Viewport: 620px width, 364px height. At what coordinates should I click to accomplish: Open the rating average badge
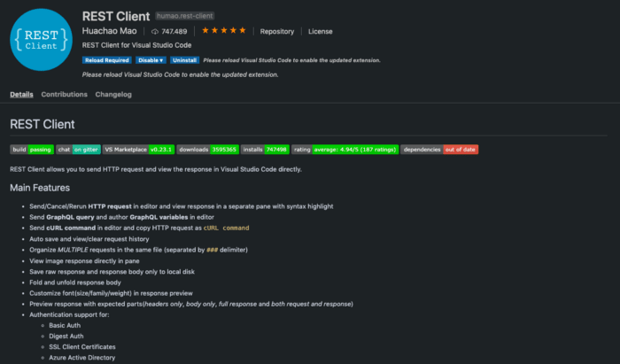(x=345, y=150)
